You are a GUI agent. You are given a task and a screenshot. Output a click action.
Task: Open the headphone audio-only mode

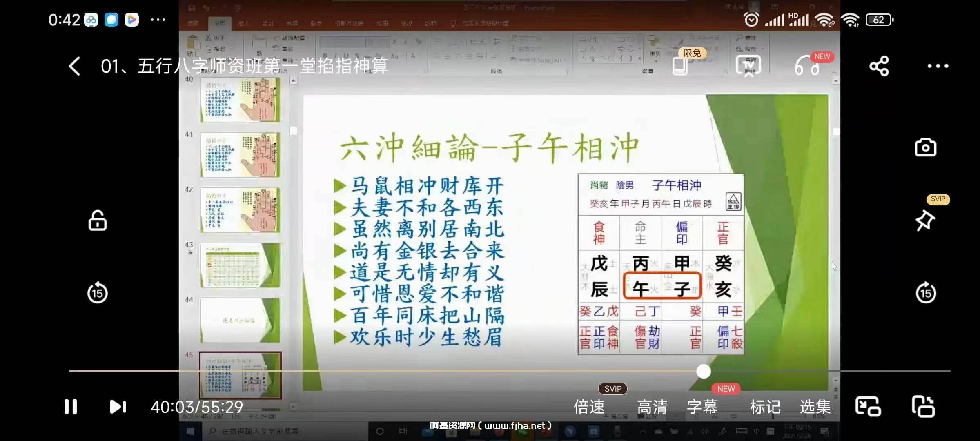tap(807, 66)
